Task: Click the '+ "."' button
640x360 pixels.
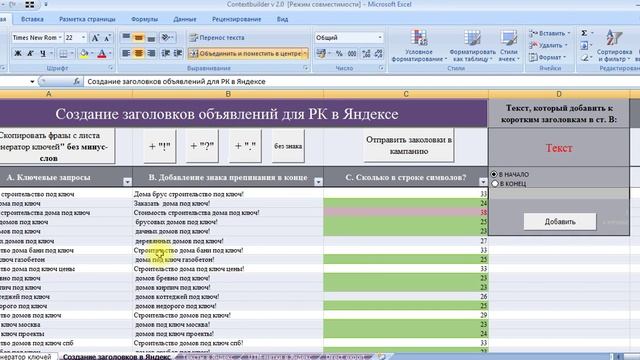Action: click(x=245, y=146)
